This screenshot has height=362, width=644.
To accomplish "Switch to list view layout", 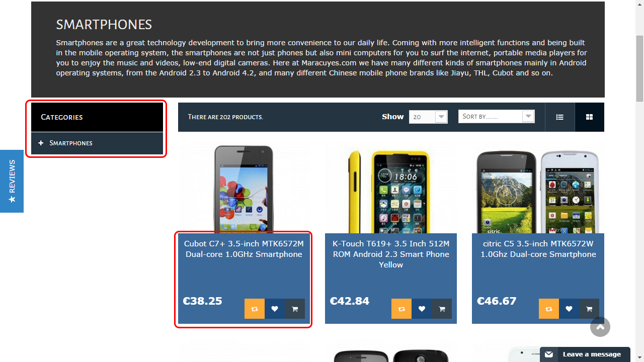I will [x=559, y=117].
